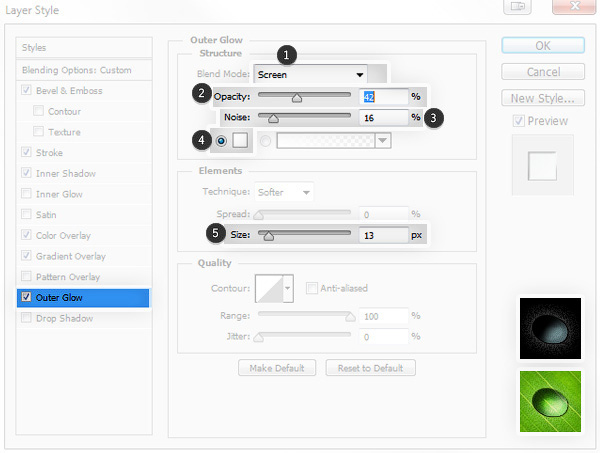Toggle the Contour checkbox under Bevel & Emboss
This screenshot has height=453, width=600.
coord(38,111)
